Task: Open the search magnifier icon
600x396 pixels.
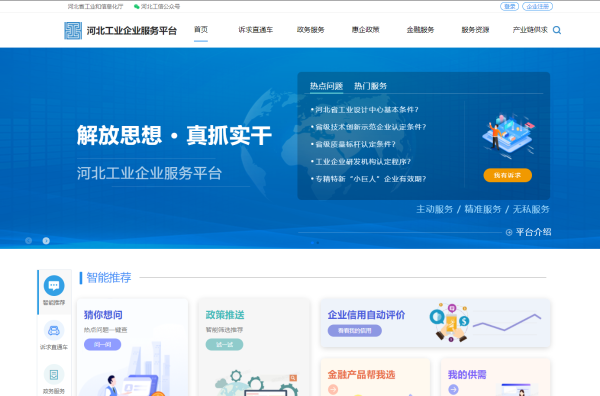Action: (557, 30)
